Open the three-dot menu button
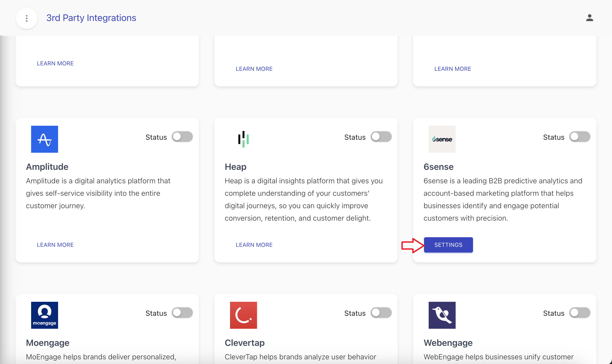 [27, 18]
